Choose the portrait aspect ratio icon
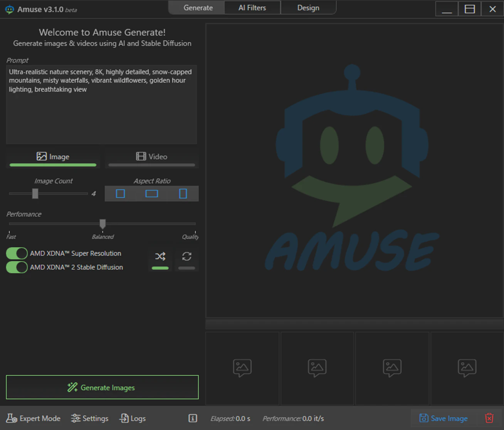504x430 pixels. click(183, 194)
